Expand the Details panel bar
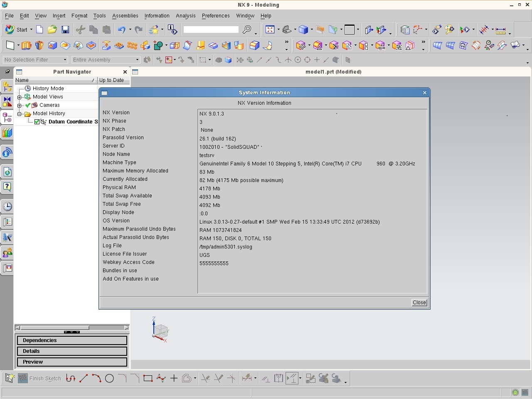 pyautogui.click(x=72, y=351)
